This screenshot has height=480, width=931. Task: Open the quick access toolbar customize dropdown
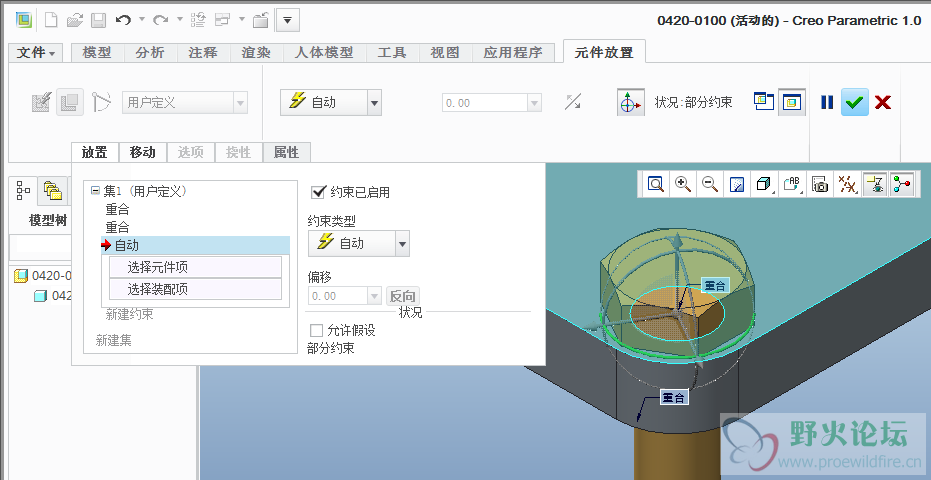(287, 20)
